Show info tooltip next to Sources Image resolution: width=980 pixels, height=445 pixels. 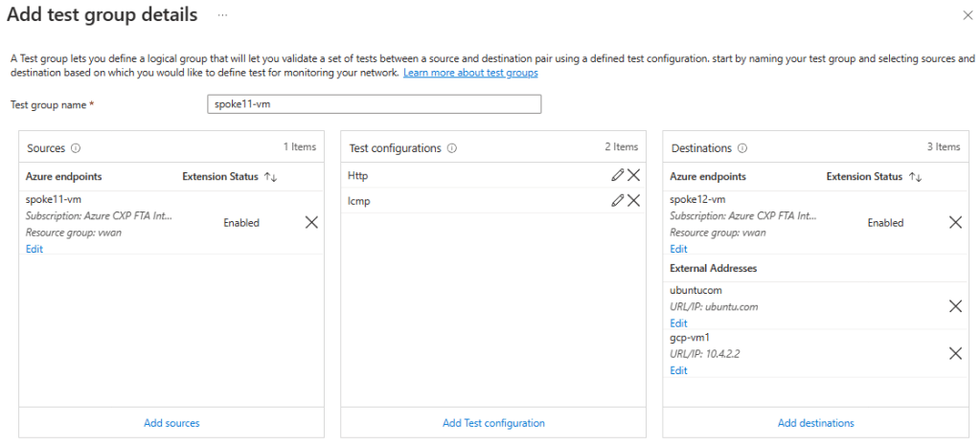75,148
